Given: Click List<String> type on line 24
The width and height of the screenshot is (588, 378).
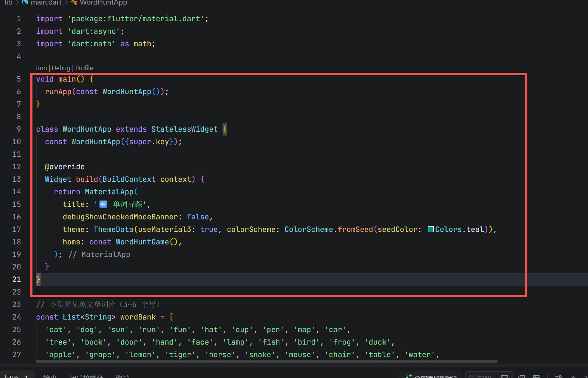Looking at the screenshot, I should coord(89,317).
